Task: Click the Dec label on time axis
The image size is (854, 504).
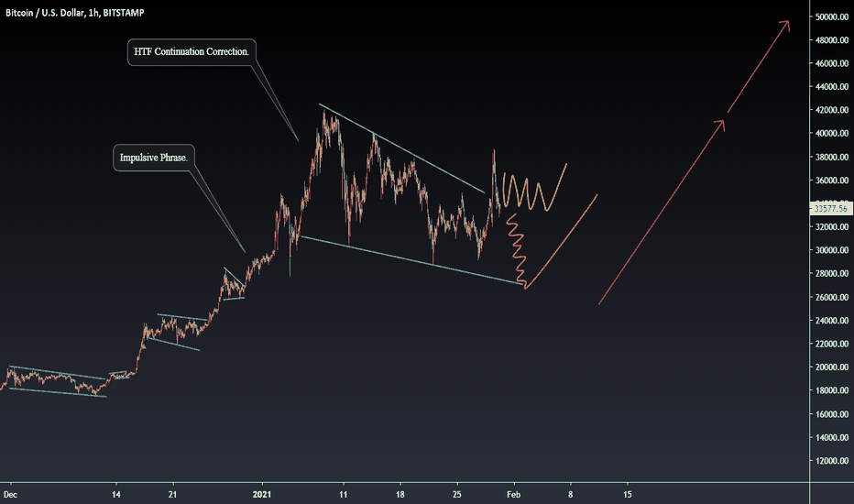Action: [10, 495]
